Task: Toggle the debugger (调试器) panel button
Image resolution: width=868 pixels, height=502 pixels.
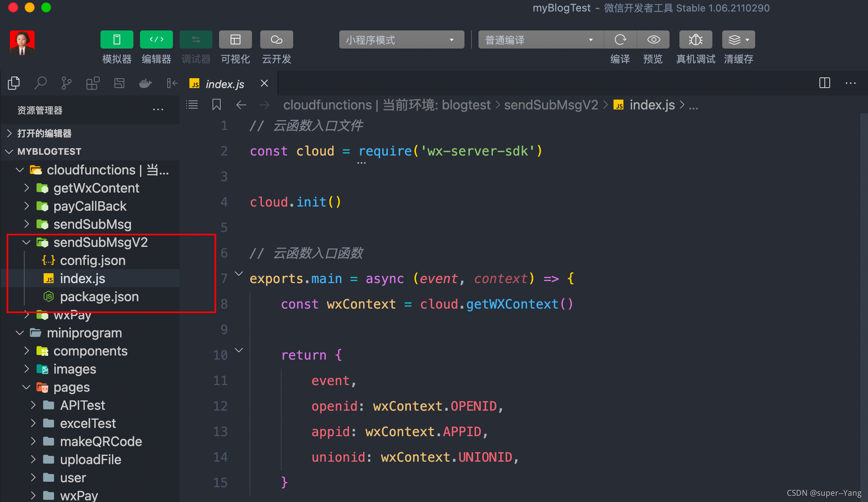Action: [x=196, y=40]
